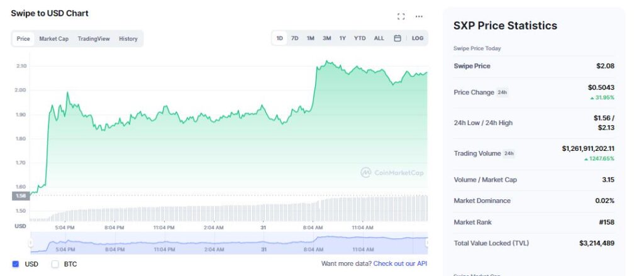Image resolution: width=644 pixels, height=276 pixels.
Task: Select the 7D time range
Action: pos(295,38)
